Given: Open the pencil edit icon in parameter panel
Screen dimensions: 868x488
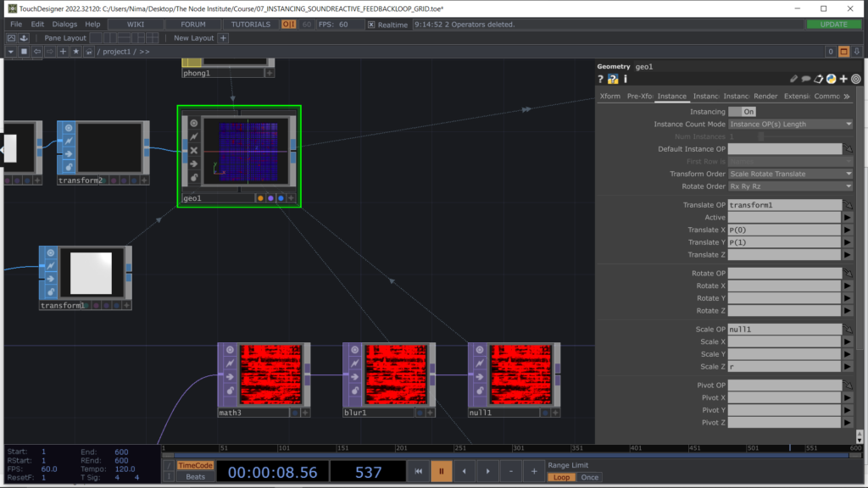Looking at the screenshot, I should 793,79.
